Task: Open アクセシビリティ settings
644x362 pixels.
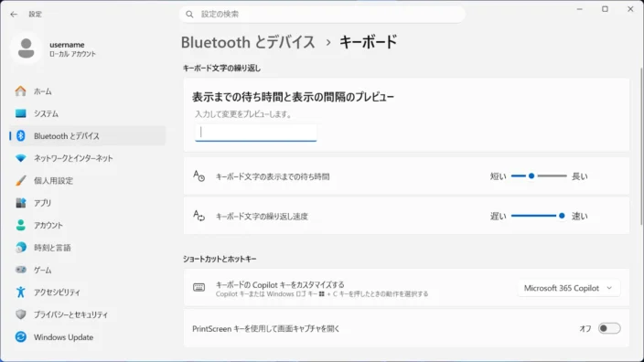Action: pyautogui.click(x=88, y=292)
